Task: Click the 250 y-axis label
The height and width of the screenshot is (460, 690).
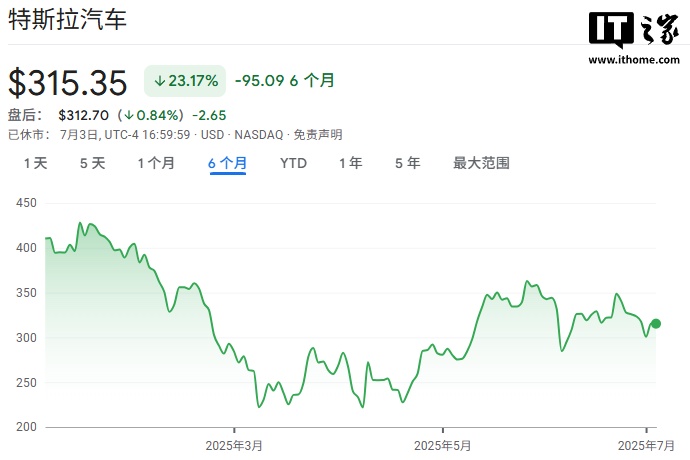Action: pyautogui.click(x=26, y=383)
